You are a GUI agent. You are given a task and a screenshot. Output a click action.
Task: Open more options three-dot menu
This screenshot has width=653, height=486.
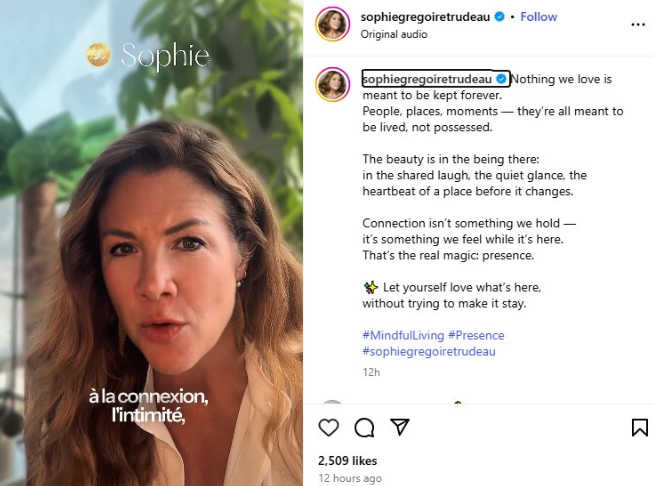(638, 25)
